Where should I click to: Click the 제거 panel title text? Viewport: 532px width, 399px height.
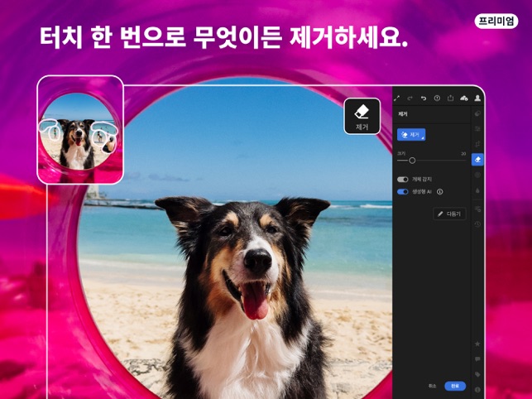point(403,114)
